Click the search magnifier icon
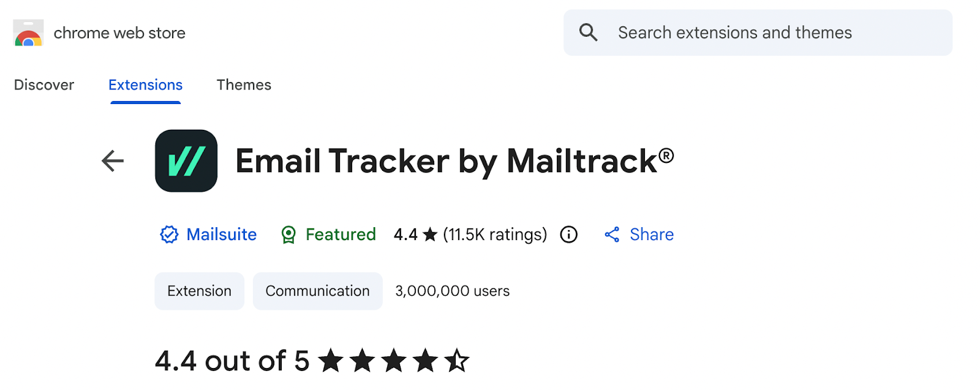980x390 pixels. 588,32
